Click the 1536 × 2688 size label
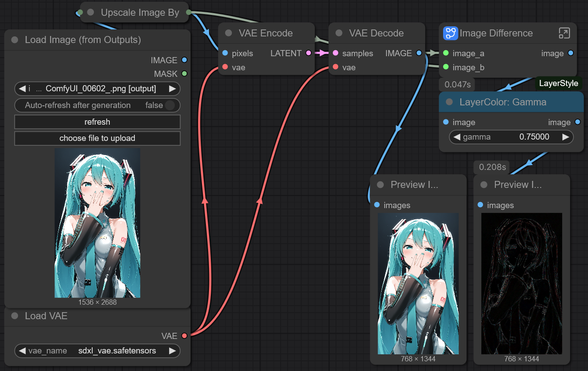Screen dimensions: 588x371 tap(97, 302)
